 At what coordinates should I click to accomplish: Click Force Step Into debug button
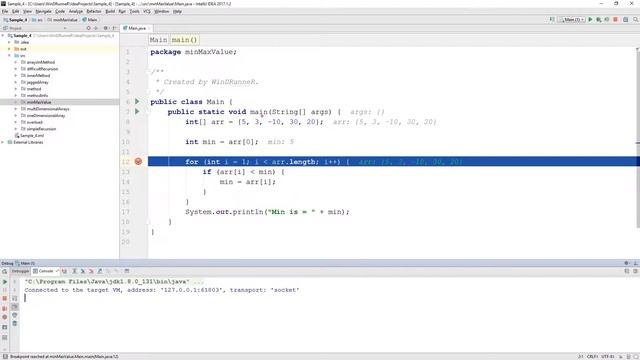click(91, 271)
